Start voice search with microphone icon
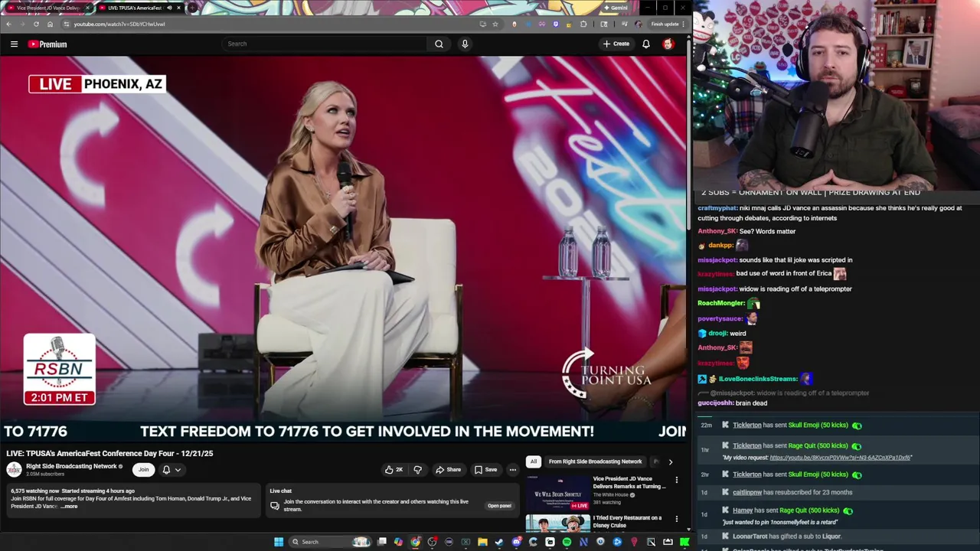 pyautogui.click(x=465, y=44)
